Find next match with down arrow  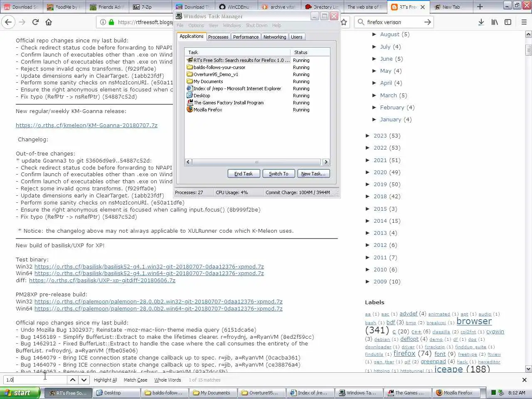84,380
